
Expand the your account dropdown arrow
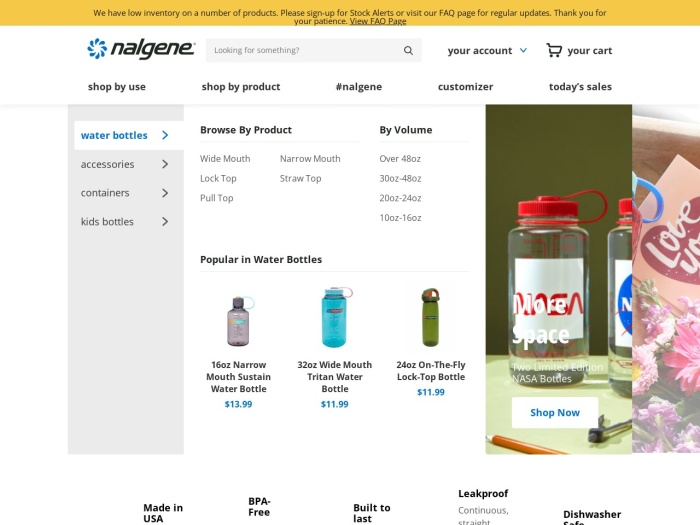point(523,50)
